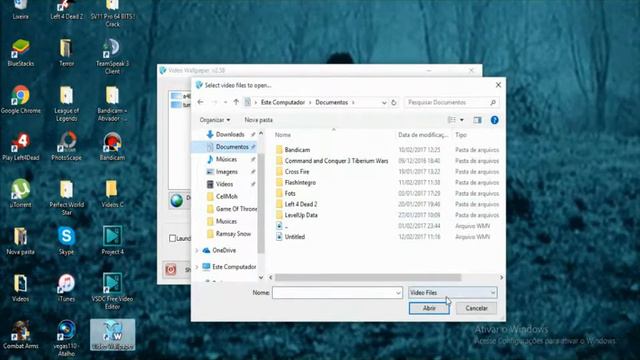Click the Cancelar button
This screenshot has height=360, width=640.
coord(476,308)
